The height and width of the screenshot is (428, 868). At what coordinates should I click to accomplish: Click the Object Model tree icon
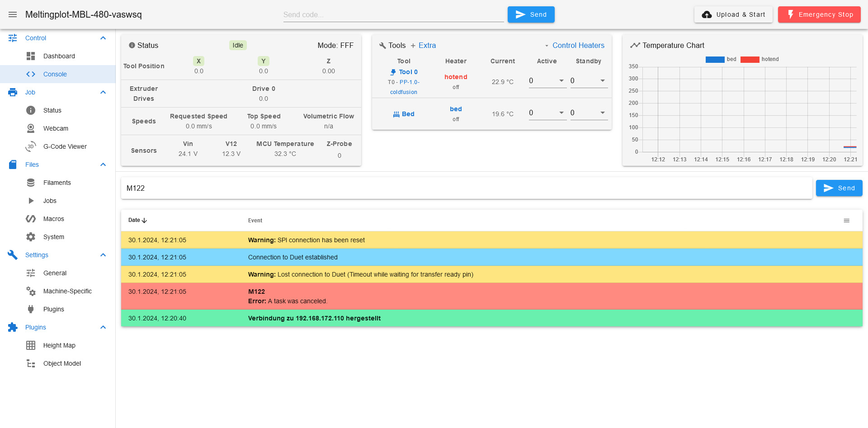31,363
